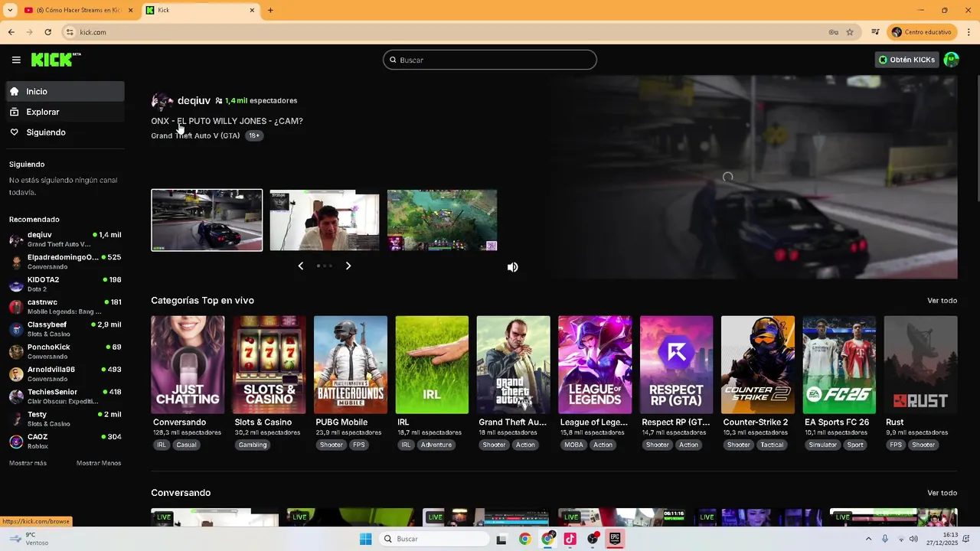The height and width of the screenshot is (551, 980).
Task: Click Obtén KICKs button
Action: coord(906,60)
